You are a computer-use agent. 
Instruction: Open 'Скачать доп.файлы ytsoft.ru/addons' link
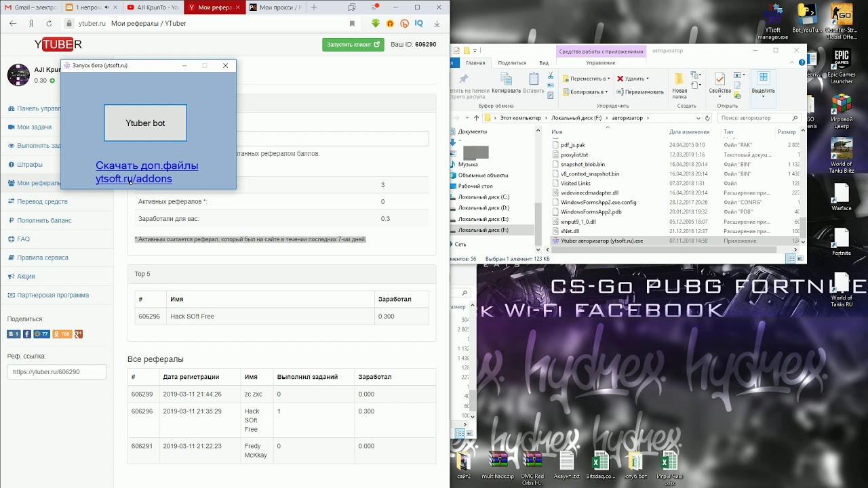pos(146,172)
